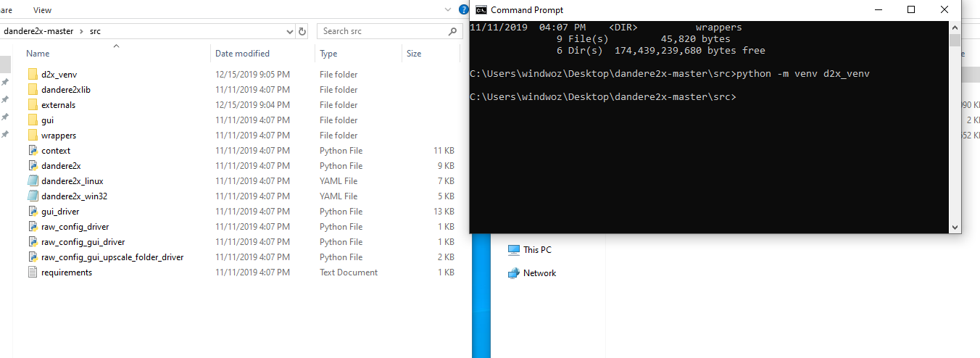The image size is (980, 358).
Task: Click 'Text Document' type cell
Action: pyautogui.click(x=349, y=272)
